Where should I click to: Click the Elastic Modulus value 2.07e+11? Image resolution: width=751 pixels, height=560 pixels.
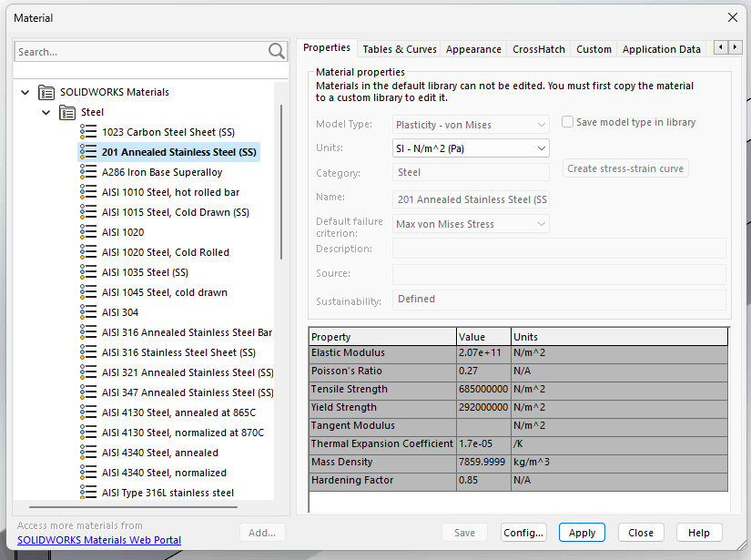483,352
